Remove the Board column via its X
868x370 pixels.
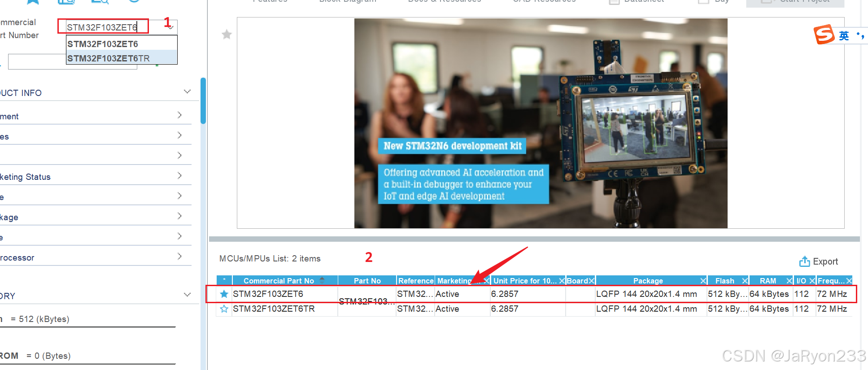pyautogui.click(x=592, y=281)
